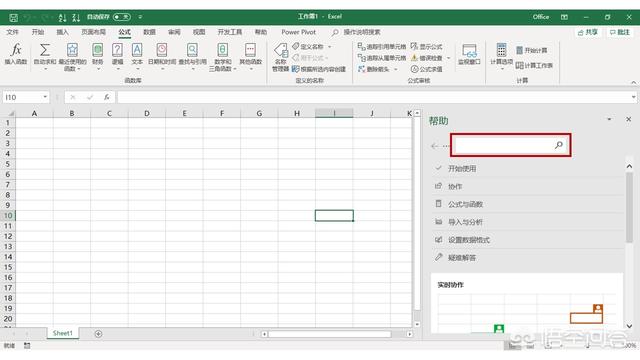This screenshot has width=640, height=360.
Task: Switch to Page Layout (页面布局) tab
Action: (x=93, y=32)
